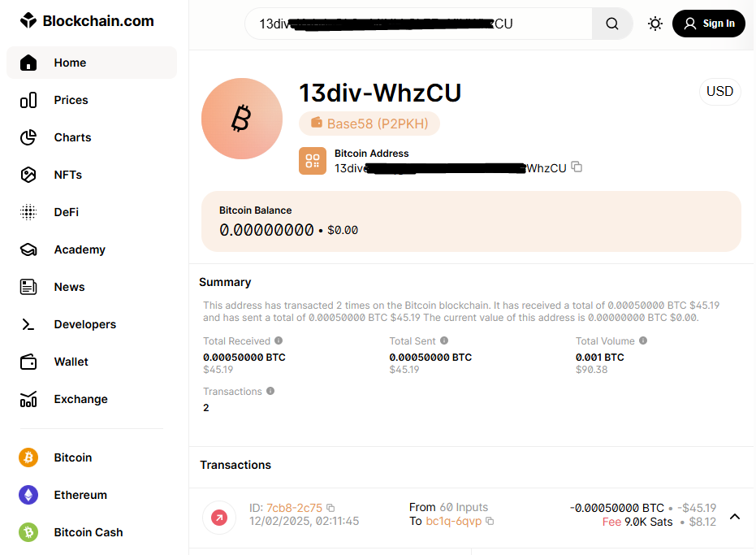Open transaction ID 7cb8-2c75 link
The height and width of the screenshot is (555, 756).
tap(294, 508)
